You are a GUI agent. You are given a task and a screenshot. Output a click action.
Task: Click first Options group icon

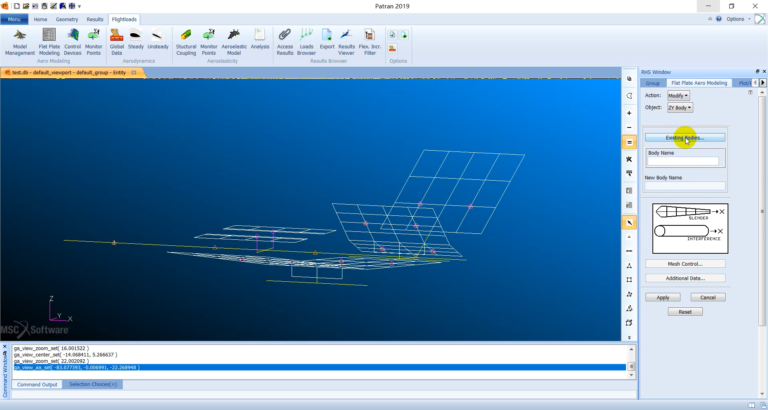click(392, 35)
